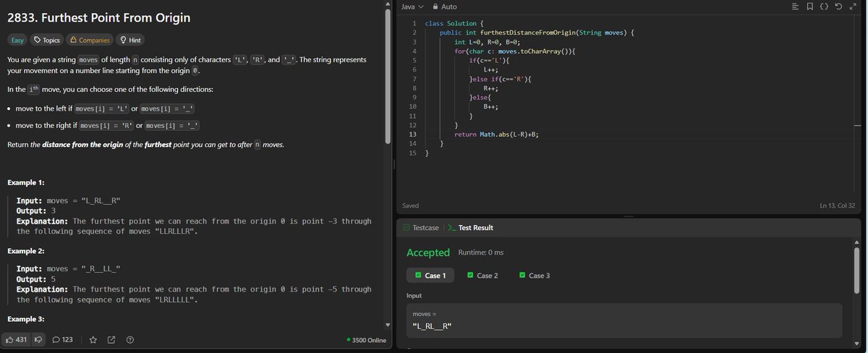This screenshot has width=868, height=353.
Task: Click the B++; line in code
Action: [x=491, y=106]
